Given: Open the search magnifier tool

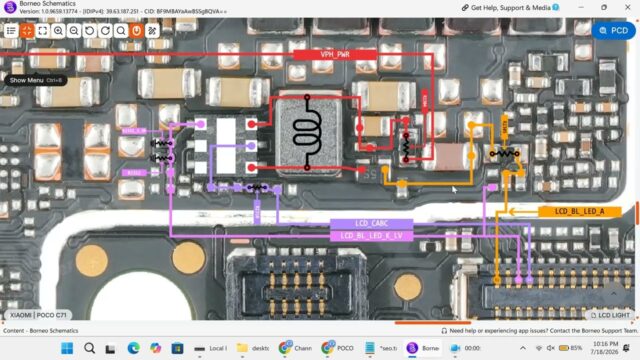Looking at the screenshot, I should coord(121,31).
